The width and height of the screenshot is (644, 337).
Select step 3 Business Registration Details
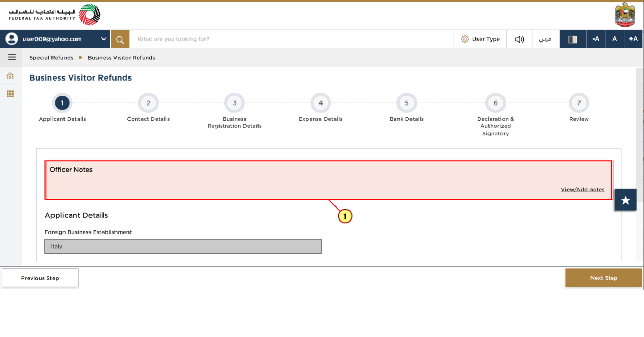tap(235, 103)
